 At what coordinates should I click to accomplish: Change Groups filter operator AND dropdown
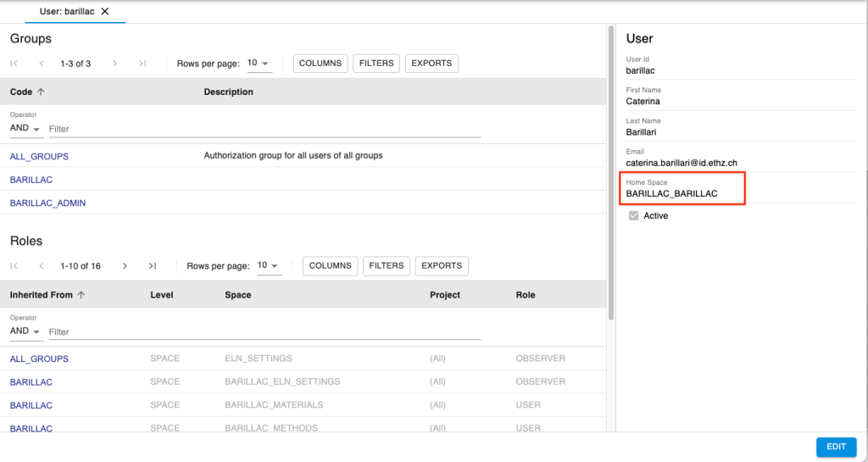tap(26, 128)
